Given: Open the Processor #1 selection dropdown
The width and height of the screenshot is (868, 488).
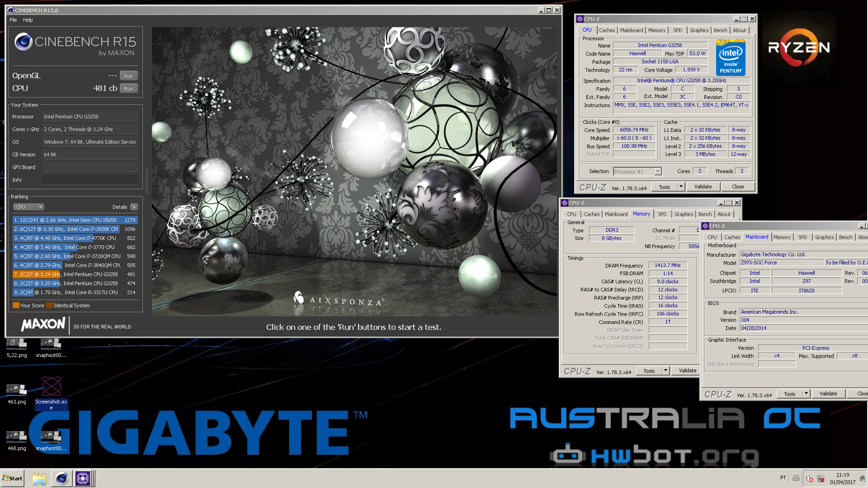Looking at the screenshot, I should tap(637, 172).
